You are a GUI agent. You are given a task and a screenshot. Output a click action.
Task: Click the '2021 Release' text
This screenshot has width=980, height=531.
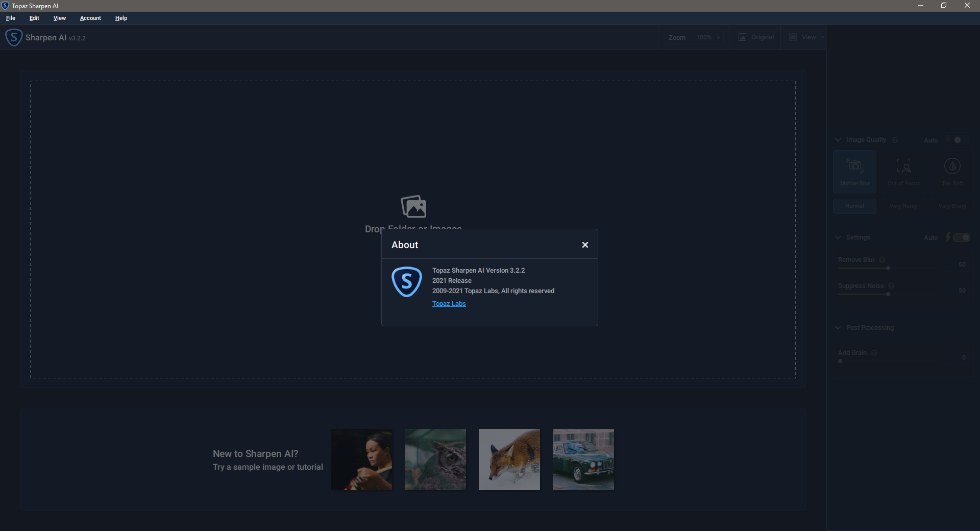pos(452,281)
